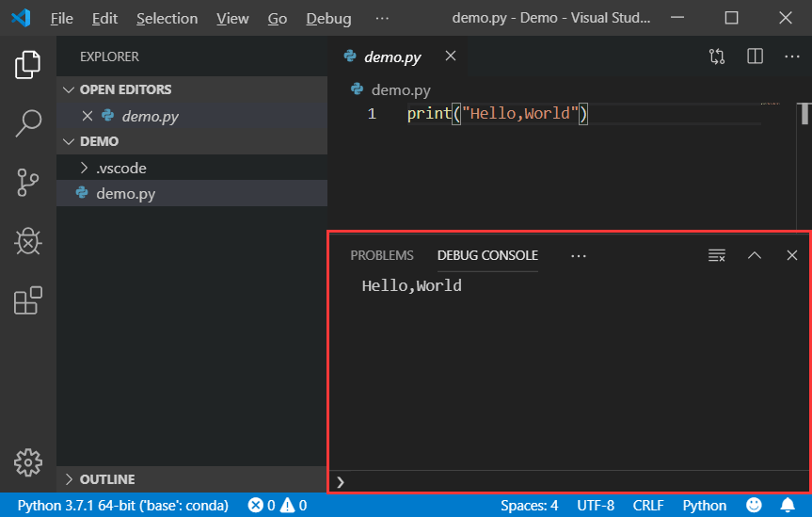This screenshot has width=812, height=517.
Task: Maximize panel size with up chevron
Action: click(755, 255)
